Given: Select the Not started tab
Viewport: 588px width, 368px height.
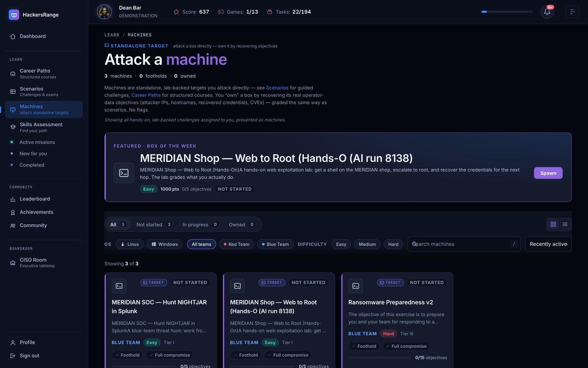Looking at the screenshot, I should [x=154, y=225].
